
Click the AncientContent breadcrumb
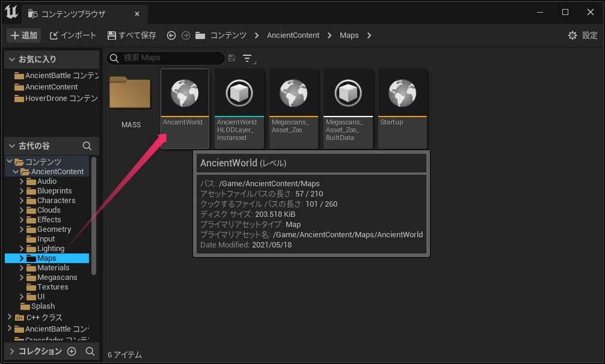pyautogui.click(x=293, y=35)
